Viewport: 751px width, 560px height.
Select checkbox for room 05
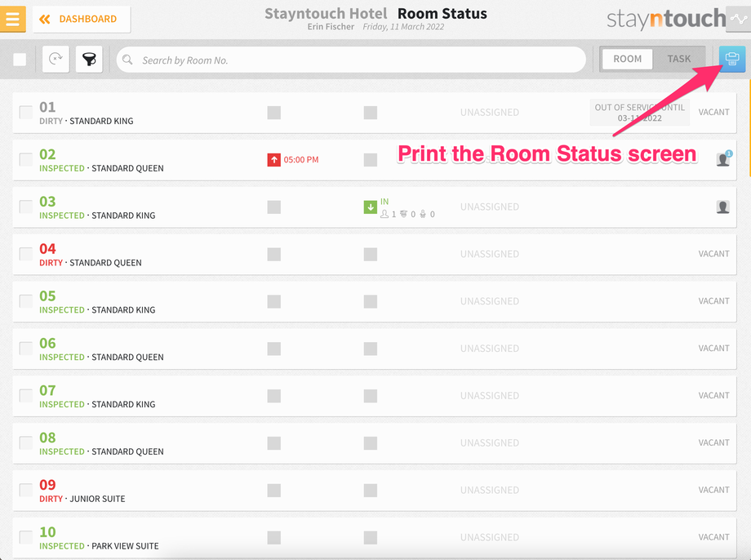pos(26,301)
